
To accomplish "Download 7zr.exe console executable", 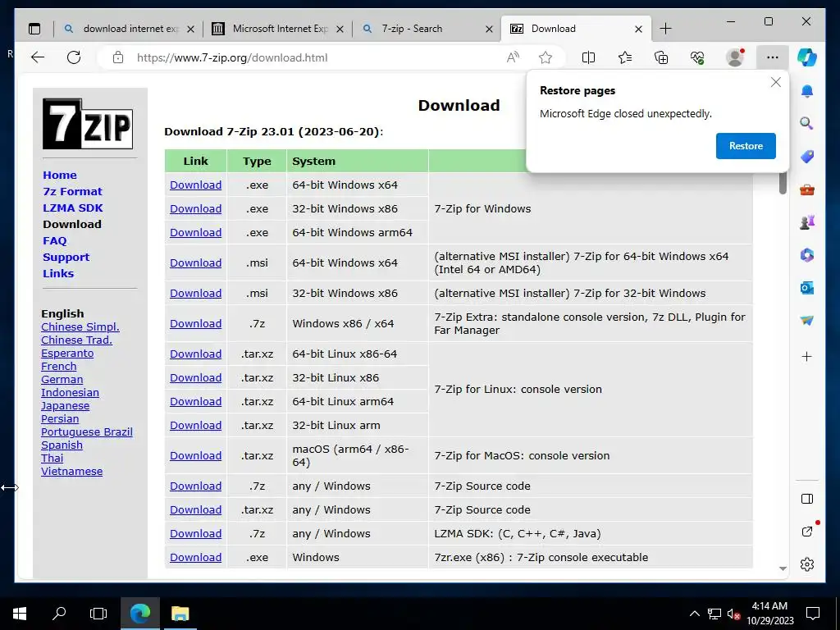I will 195,558.
